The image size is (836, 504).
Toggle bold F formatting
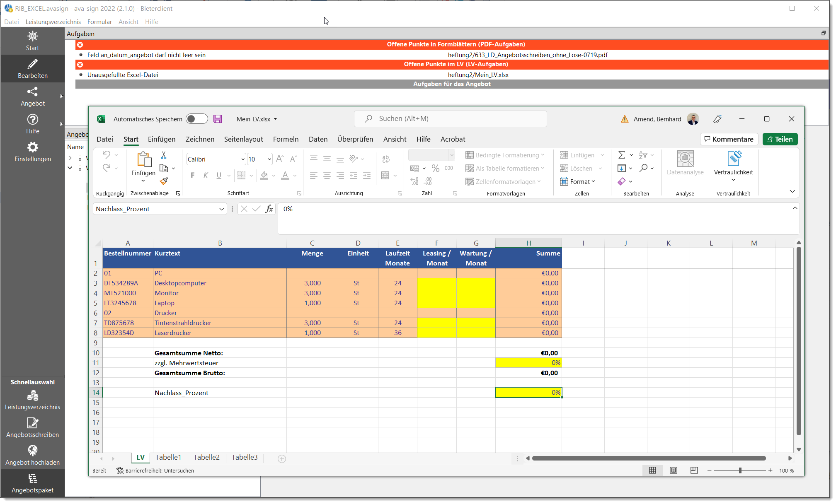click(192, 175)
